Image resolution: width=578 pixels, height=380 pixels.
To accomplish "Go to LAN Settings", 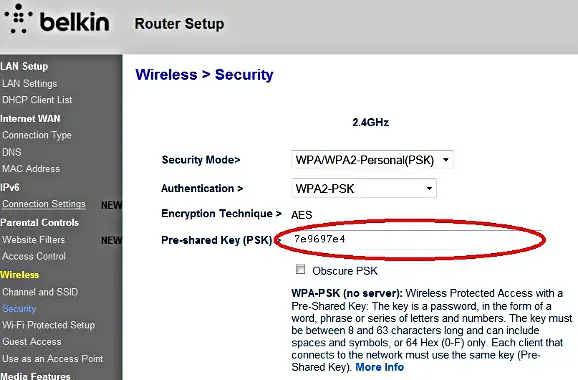I will tap(29, 84).
